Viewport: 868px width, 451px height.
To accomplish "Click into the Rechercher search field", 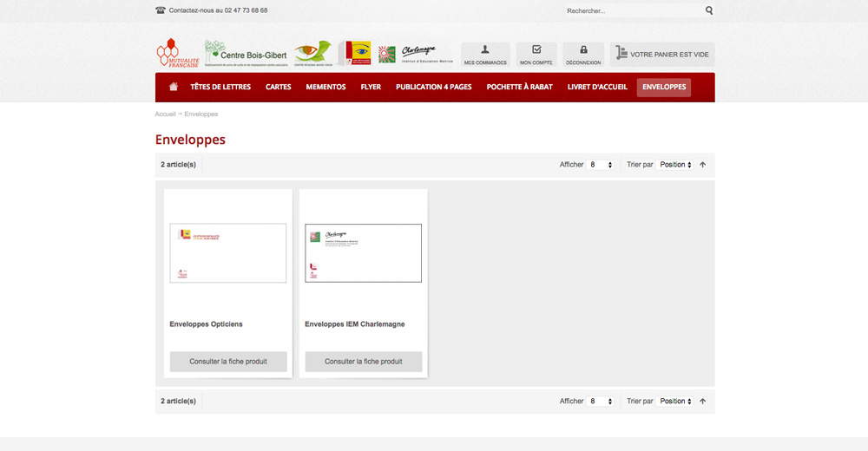I will coord(634,10).
